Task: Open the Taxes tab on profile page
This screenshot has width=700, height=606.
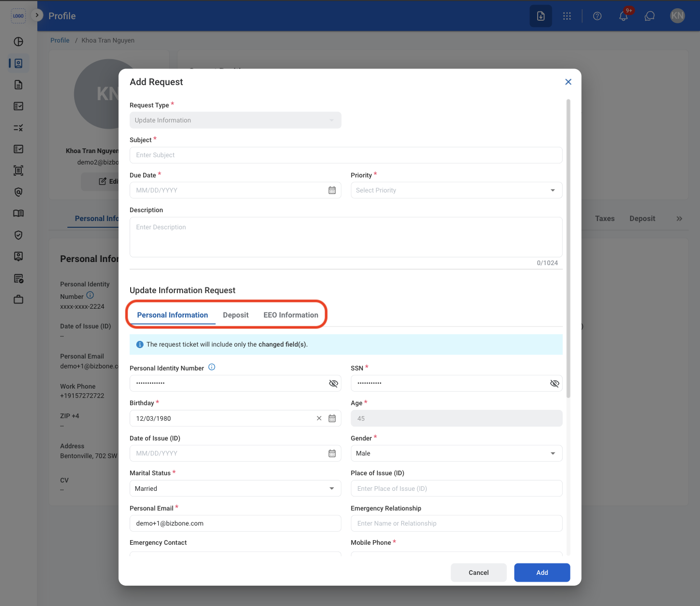Action: tap(605, 219)
